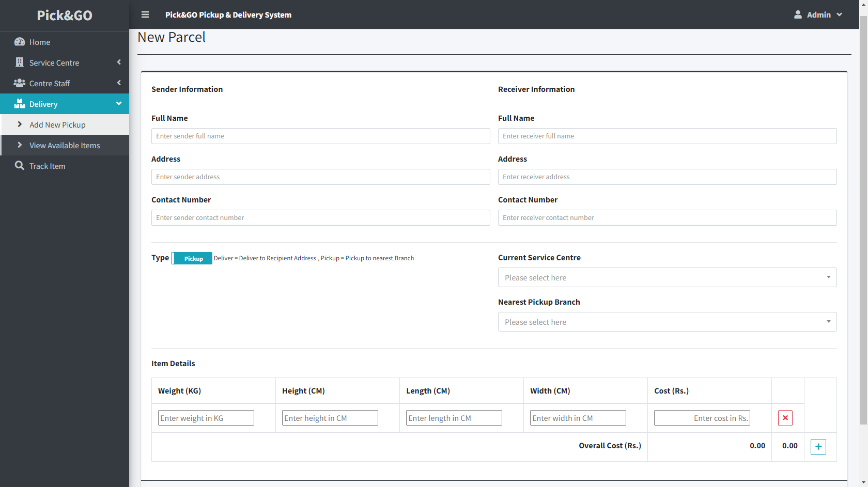868x487 pixels.
Task: Click the Weight (KG) column header
Action: click(180, 391)
